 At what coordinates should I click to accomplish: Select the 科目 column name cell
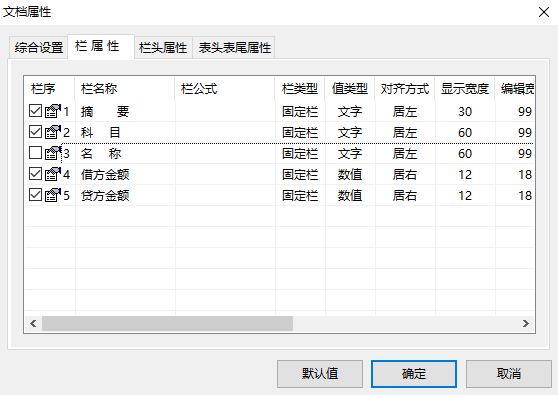[125, 132]
